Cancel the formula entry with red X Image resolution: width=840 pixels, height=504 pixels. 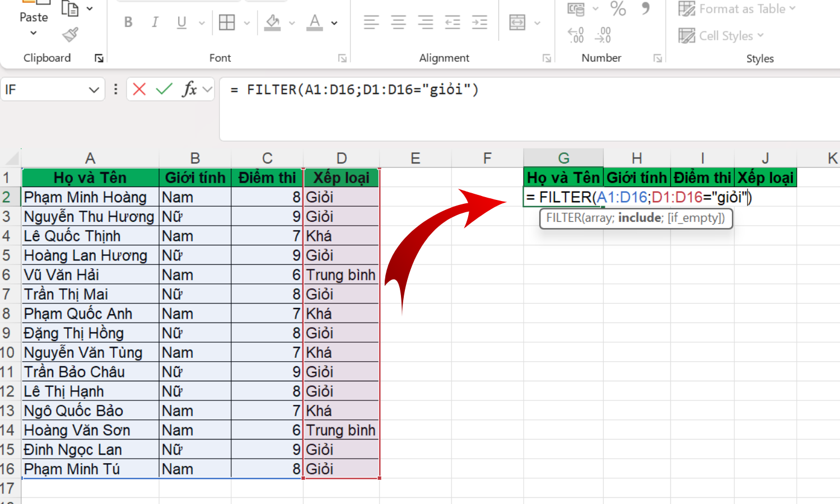coord(139,89)
